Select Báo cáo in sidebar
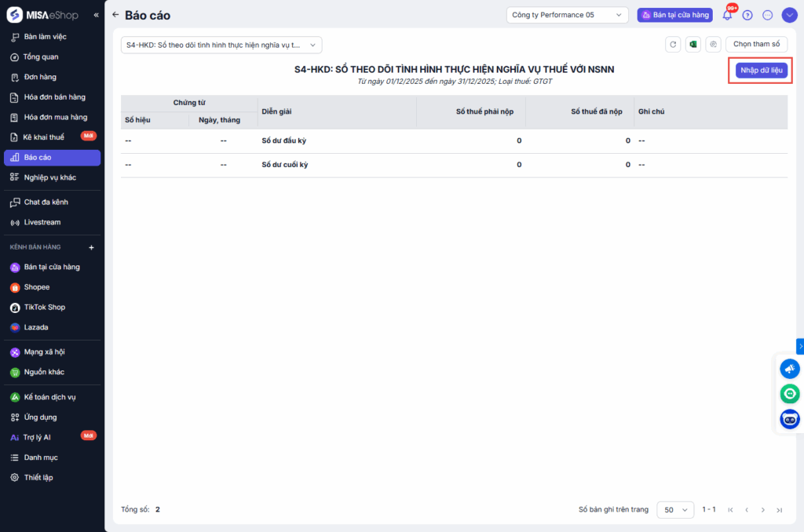The image size is (804, 532). click(x=52, y=158)
